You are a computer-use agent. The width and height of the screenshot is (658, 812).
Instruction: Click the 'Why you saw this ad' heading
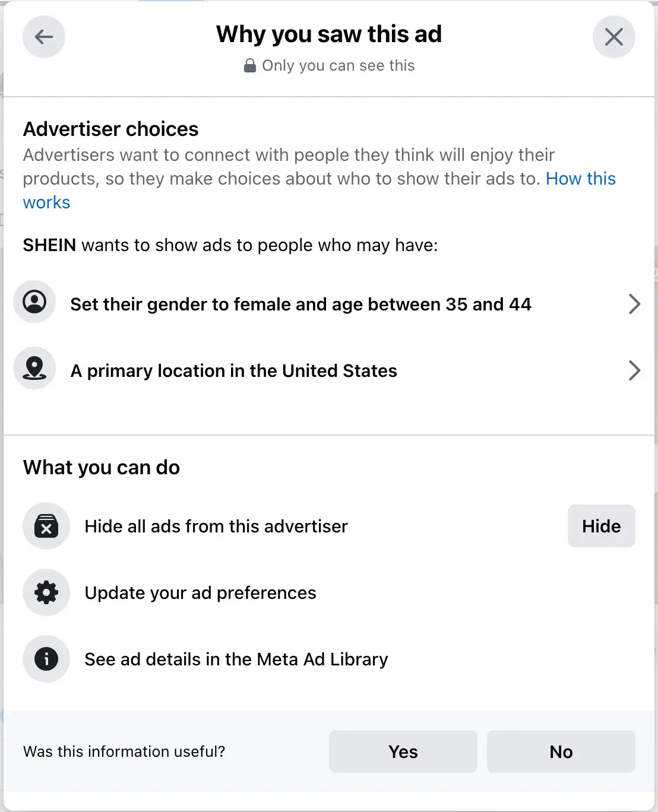tap(329, 34)
